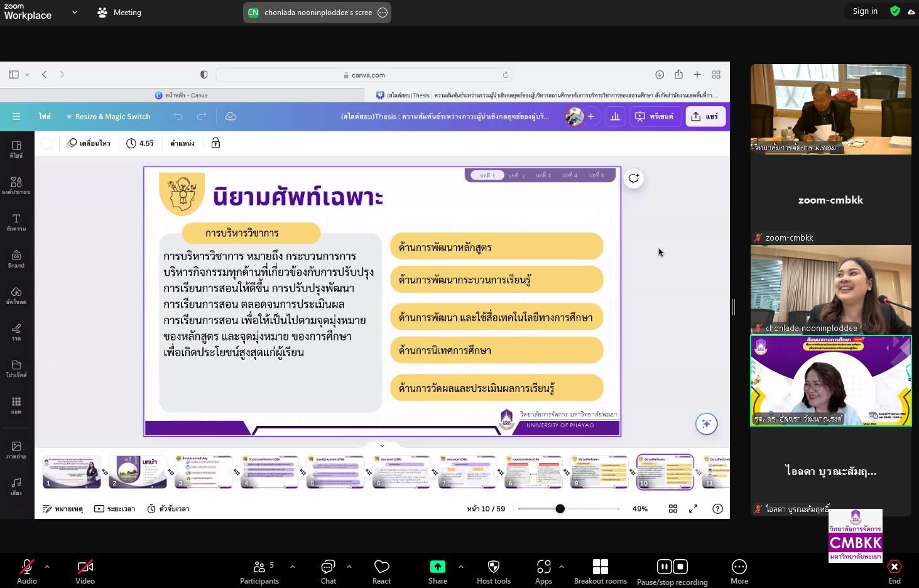The width and height of the screenshot is (919, 588).
Task: Toggle Canva Notes panel
Action: tap(62, 509)
